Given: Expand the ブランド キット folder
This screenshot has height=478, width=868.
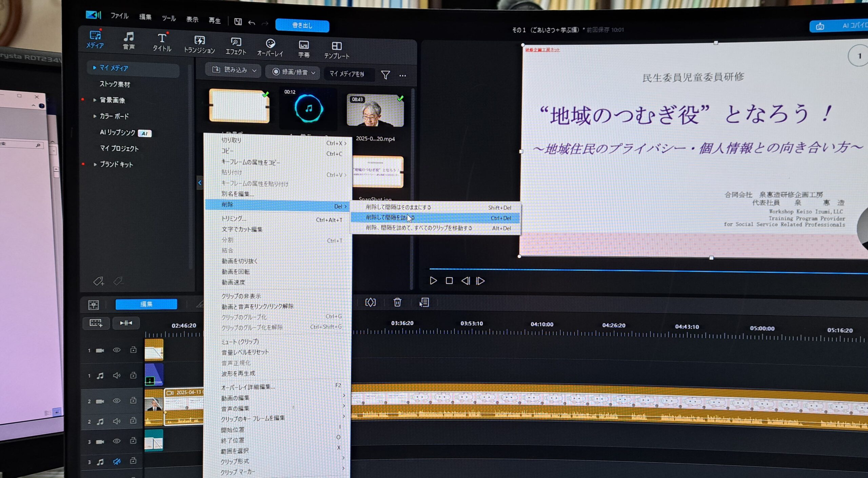Looking at the screenshot, I should tap(95, 165).
